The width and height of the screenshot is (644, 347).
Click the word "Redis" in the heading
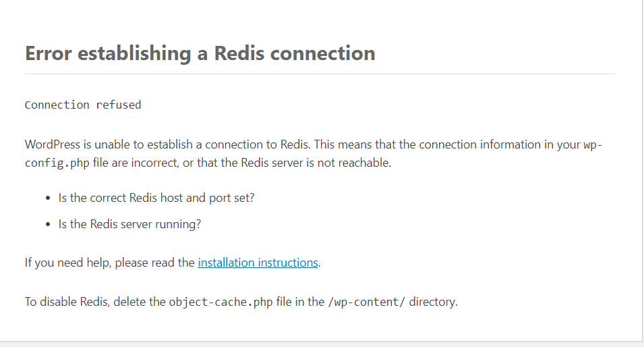(239, 53)
